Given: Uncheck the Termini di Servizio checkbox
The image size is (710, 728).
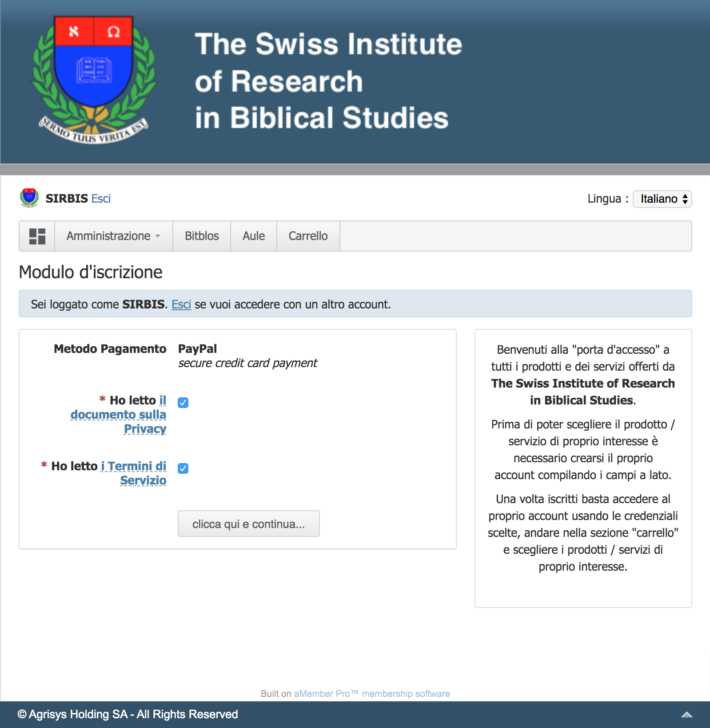Looking at the screenshot, I should point(183,468).
